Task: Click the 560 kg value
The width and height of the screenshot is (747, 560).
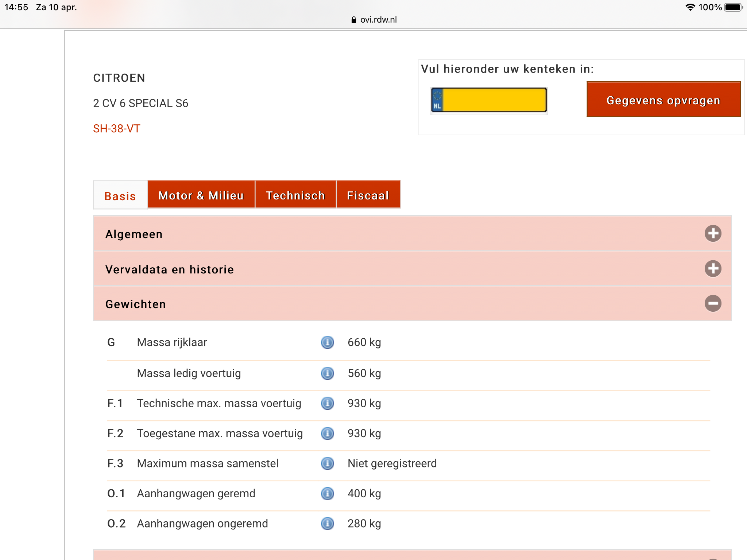Action: (x=364, y=373)
